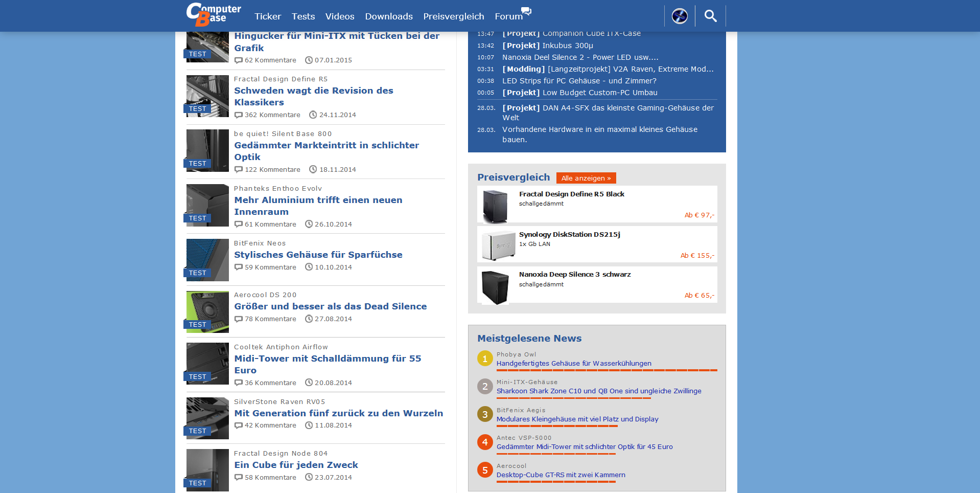Open 'Mit Generation fünf zurück zu den Wurzeln'
This screenshot has height=493, width=980.
(x=339, y=413)
